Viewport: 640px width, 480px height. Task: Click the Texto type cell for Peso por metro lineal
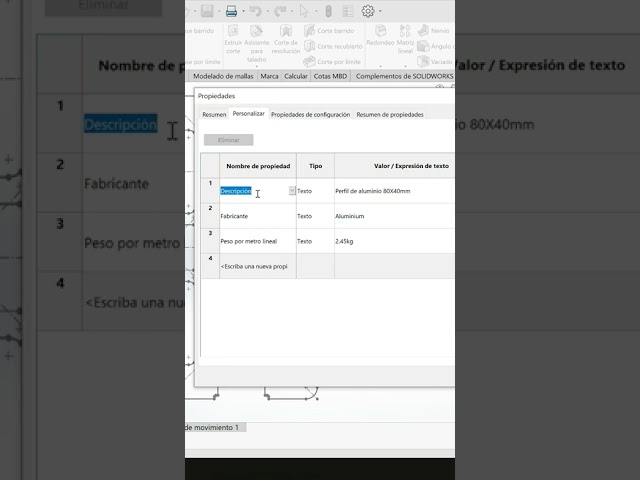[315, 241]
